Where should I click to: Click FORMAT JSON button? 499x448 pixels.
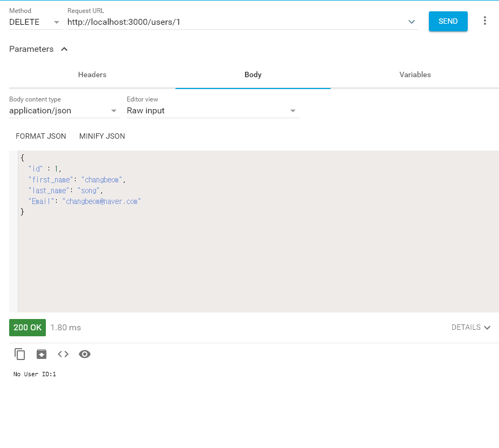click(x=41, y=136)
